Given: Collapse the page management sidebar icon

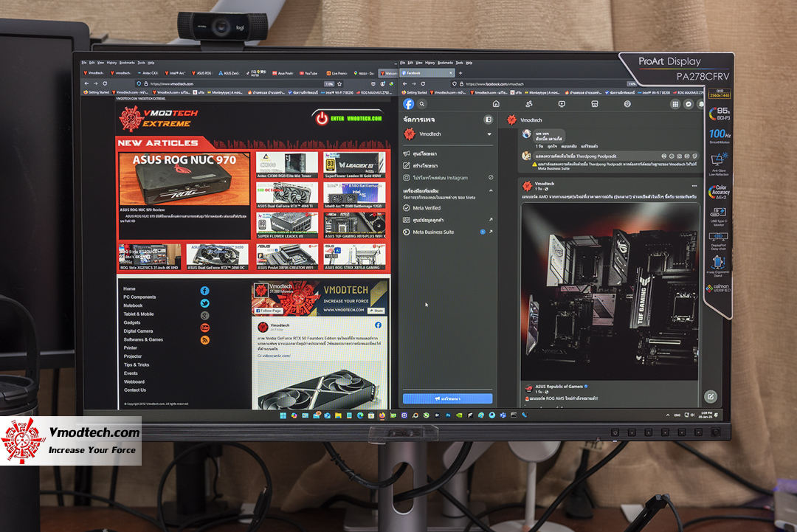Looking at the screenshot, I should coord(488,120).
